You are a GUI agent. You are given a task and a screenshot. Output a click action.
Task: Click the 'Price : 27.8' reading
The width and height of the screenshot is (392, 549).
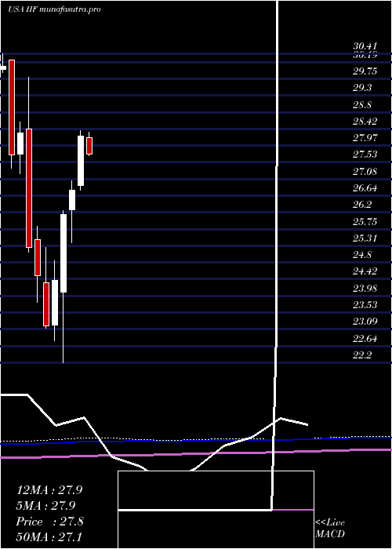pyautogui.click(x=49, y=522)
